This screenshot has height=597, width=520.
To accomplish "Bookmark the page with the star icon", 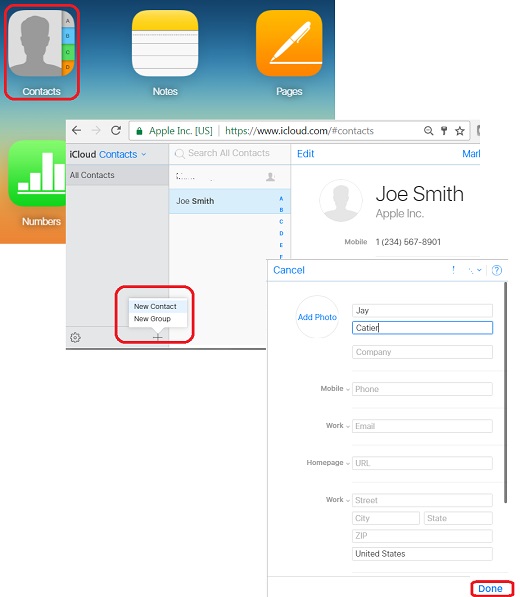I will coord(460,131).
